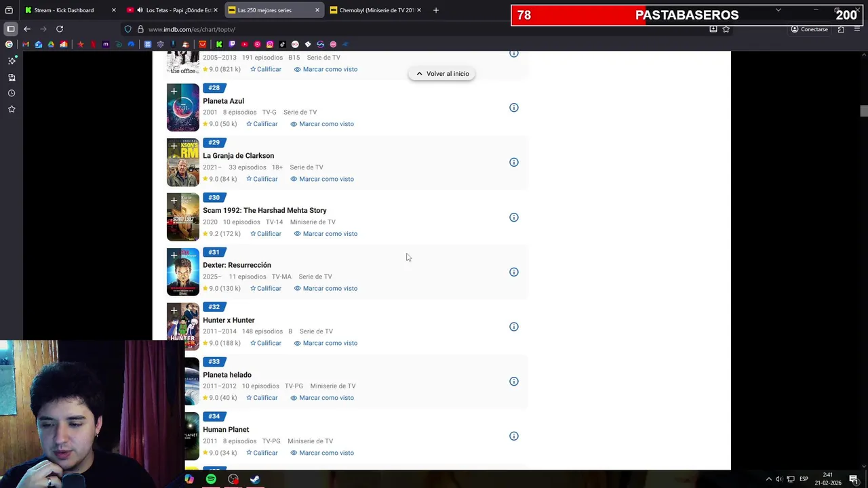Open Steam from taskbar
The image size is (868, 488).
pyautogui.click(x=255, y=479)
